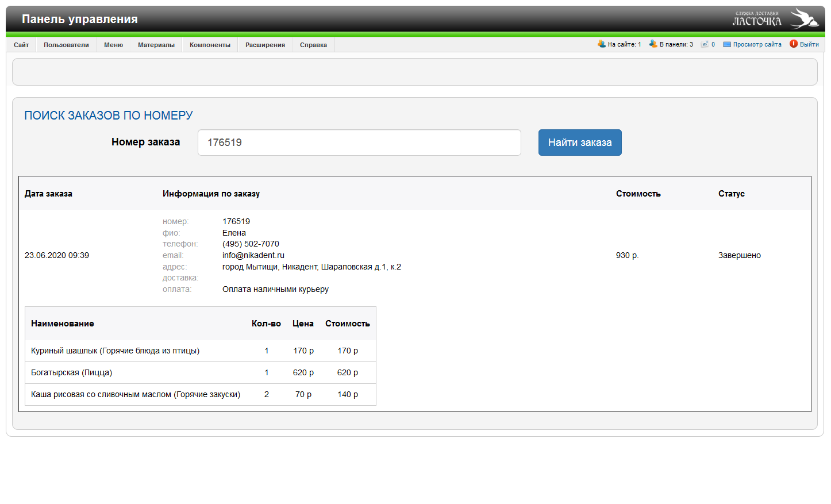Click the Панель управления title
This screenshot has height=504, width=831.
(80, 19)
